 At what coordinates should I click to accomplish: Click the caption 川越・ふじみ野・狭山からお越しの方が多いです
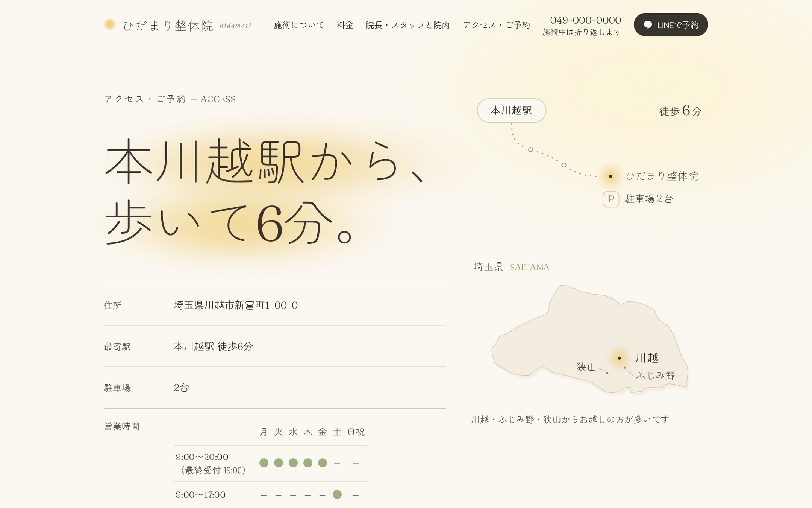[x=570, y=419]
